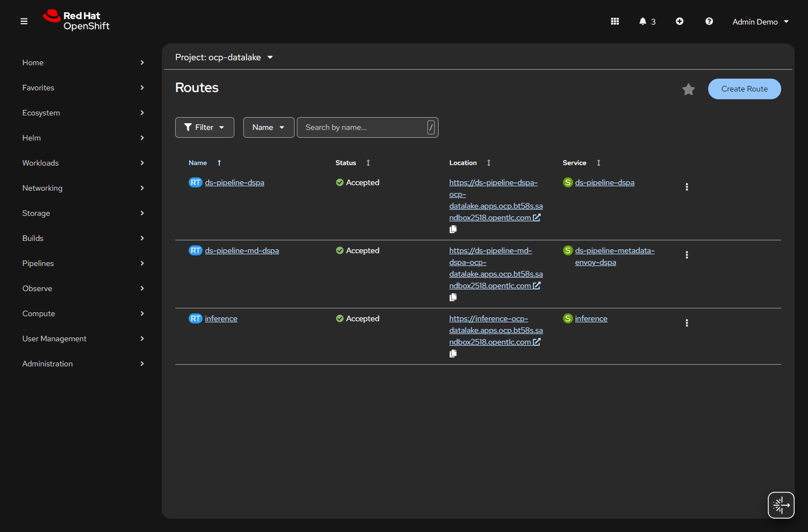Viewport: 808px width, 532px height.
Task: Expand the Observe navigation section
Action: 83,288
